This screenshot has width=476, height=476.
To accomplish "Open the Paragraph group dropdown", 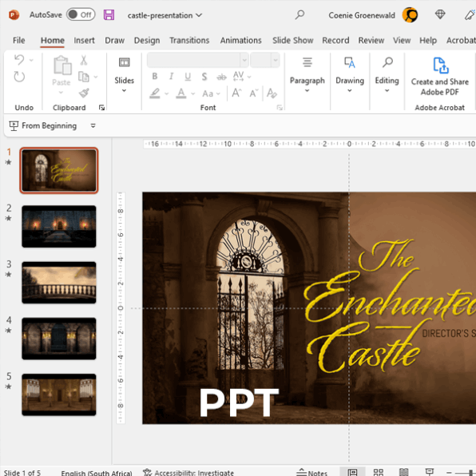I will [307, 75].
